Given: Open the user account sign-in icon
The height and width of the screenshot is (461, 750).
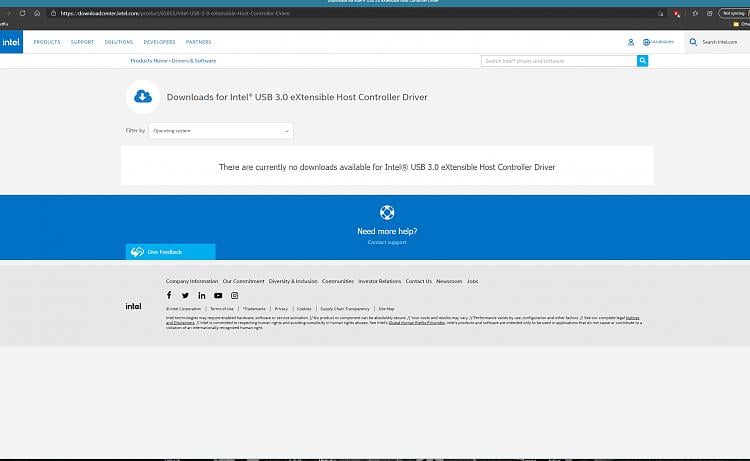Looking at the screenshot, I should point(631,42).
